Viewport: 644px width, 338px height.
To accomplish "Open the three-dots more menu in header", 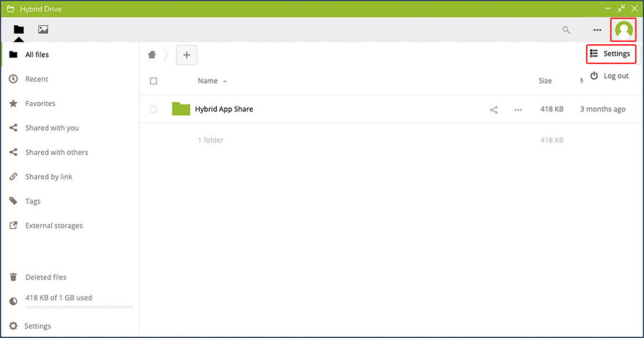I will click(597, 30).
